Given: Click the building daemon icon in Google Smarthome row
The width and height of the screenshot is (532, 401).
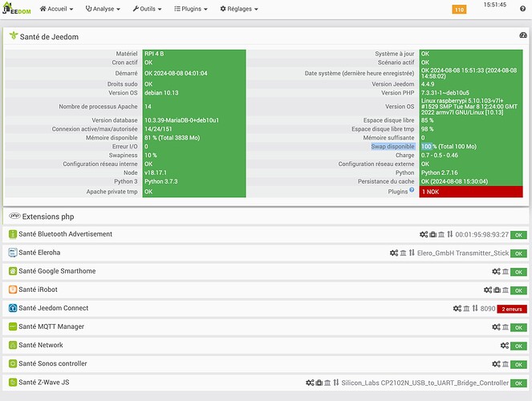Looking at the screenshot, I should 506,272.
